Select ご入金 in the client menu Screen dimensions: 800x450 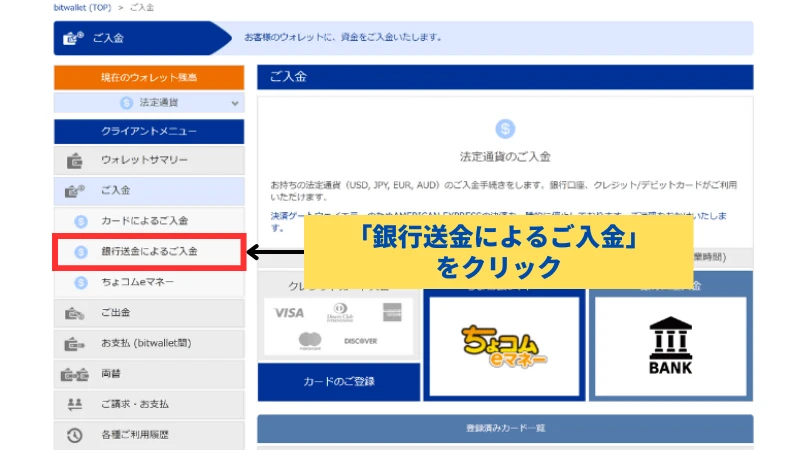click(149, 191)
